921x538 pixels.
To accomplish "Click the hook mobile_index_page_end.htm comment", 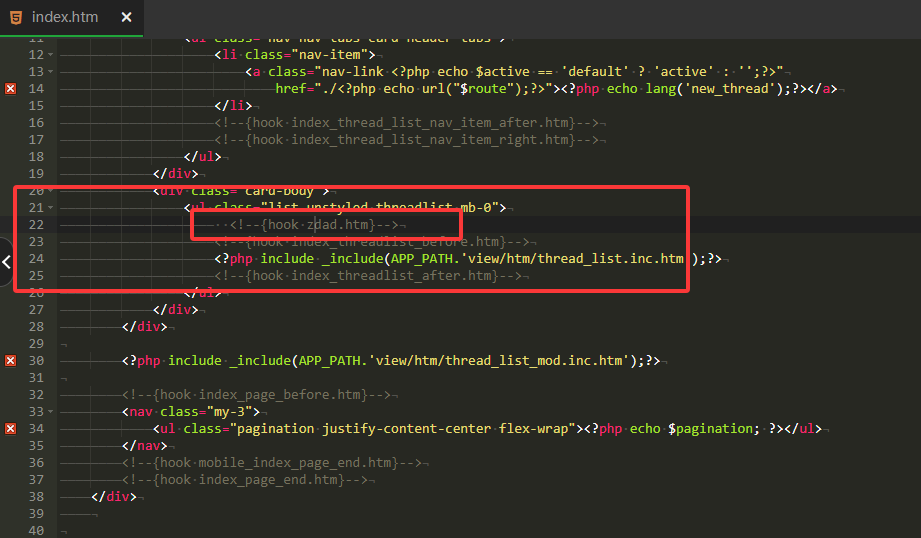I will pyautogui.click(x=273, y=462).
